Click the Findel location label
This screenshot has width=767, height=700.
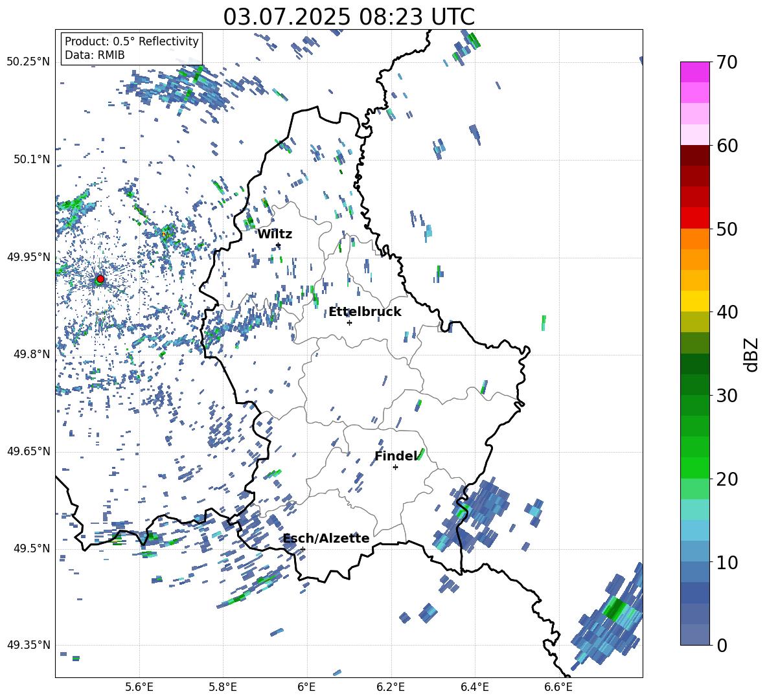(396, 456)
